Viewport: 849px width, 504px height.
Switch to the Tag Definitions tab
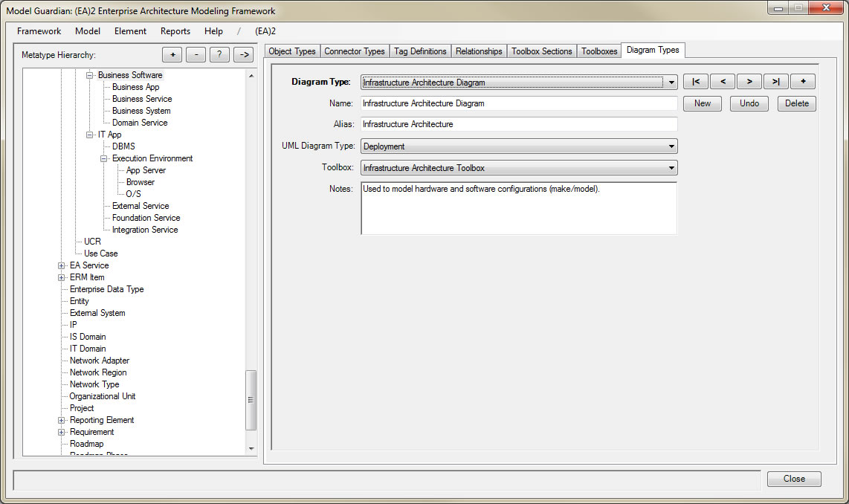pos(420,51)
